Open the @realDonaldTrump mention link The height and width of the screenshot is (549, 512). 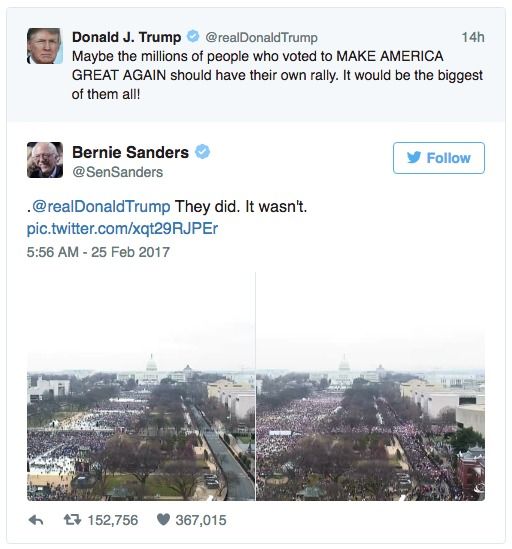click(101, 207)
